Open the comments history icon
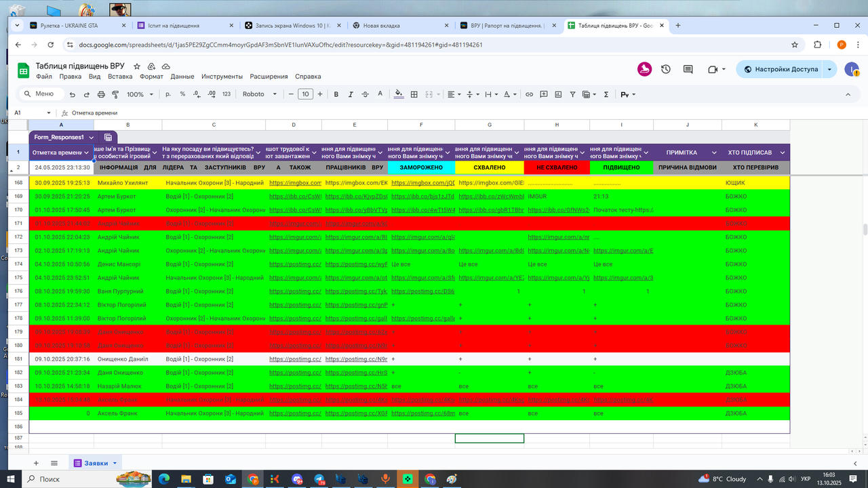868x488 pixels. pyautogui.click(x=688, y=69)
